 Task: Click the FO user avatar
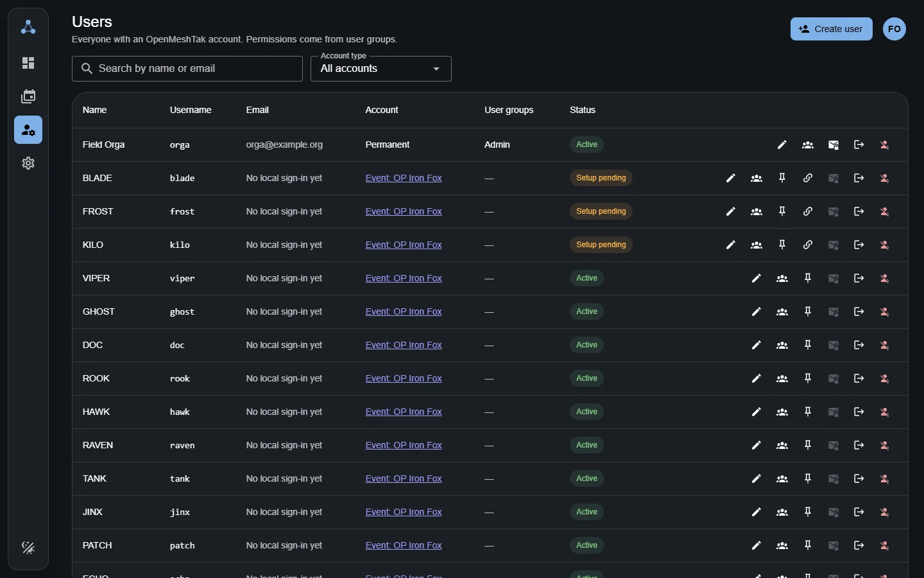[895, 29]
